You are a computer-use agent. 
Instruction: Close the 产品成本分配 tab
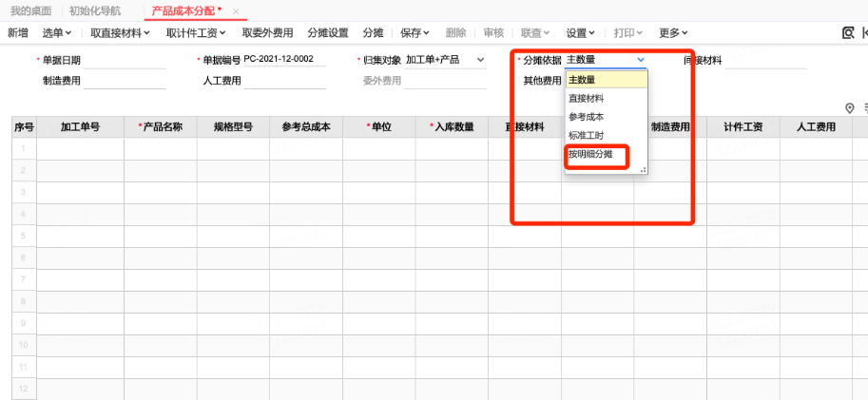point(236,10)
